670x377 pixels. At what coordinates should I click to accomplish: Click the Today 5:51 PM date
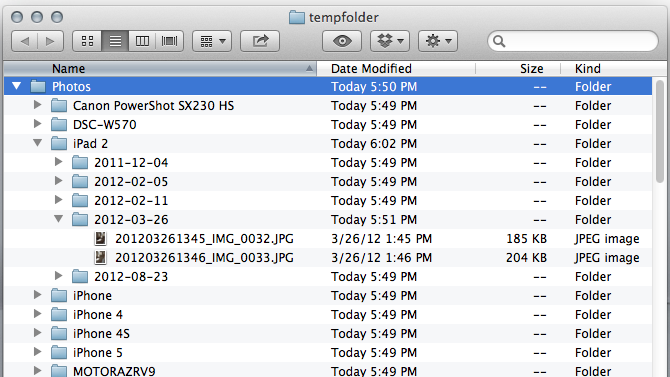click(374, 219)
